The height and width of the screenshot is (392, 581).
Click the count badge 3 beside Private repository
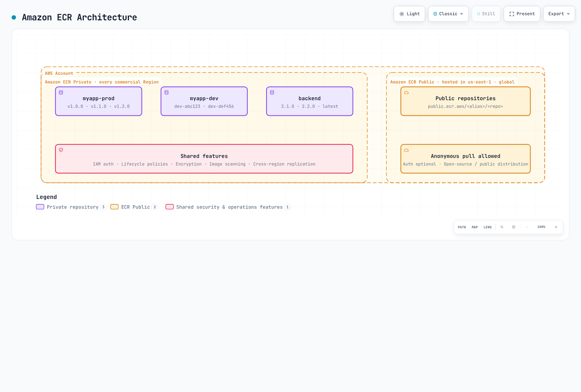103,207
